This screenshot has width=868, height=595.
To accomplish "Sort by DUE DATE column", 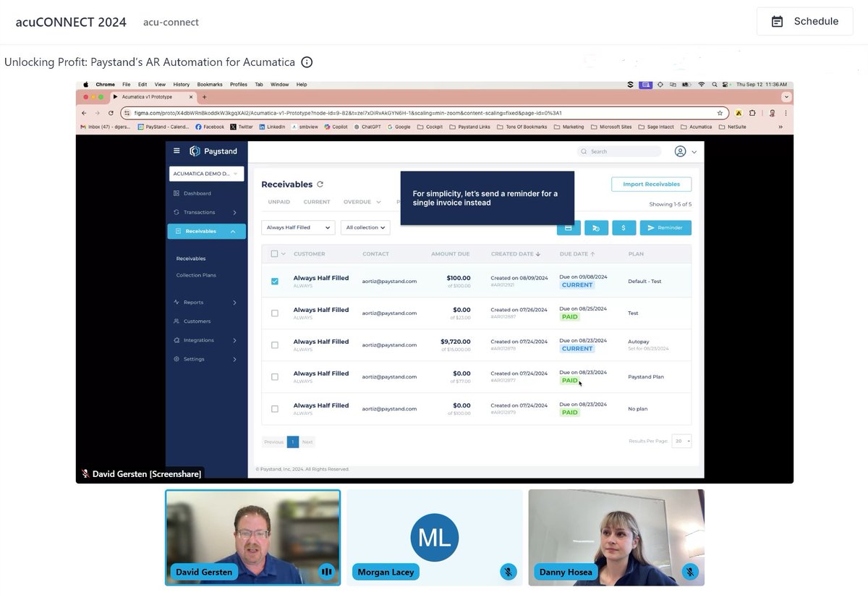I will tap(576, 254).
